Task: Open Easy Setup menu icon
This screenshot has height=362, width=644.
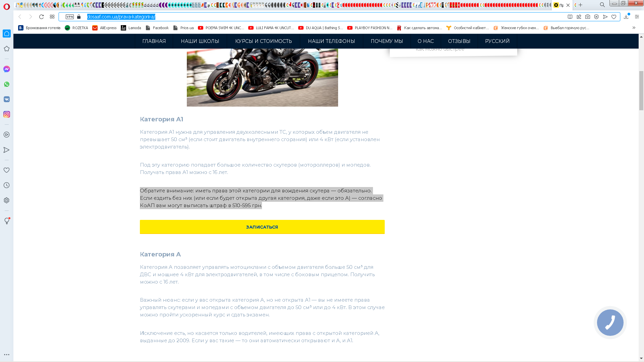Action: coord(637,17)
